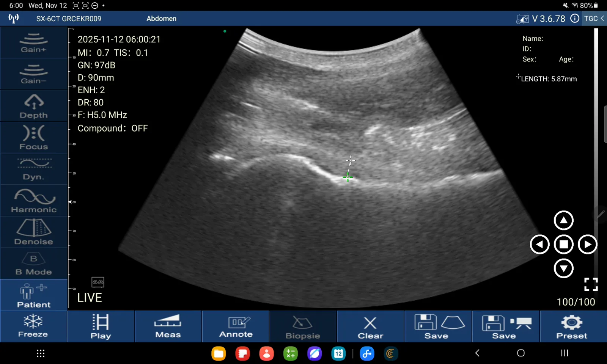Enable the Biopsie guide
Screen dimensions: 607x364
tap(303, 326)
